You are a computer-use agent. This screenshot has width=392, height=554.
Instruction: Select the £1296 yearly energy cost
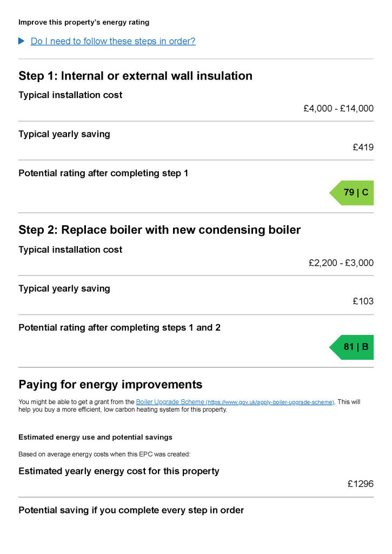click(x=360, y=484)
